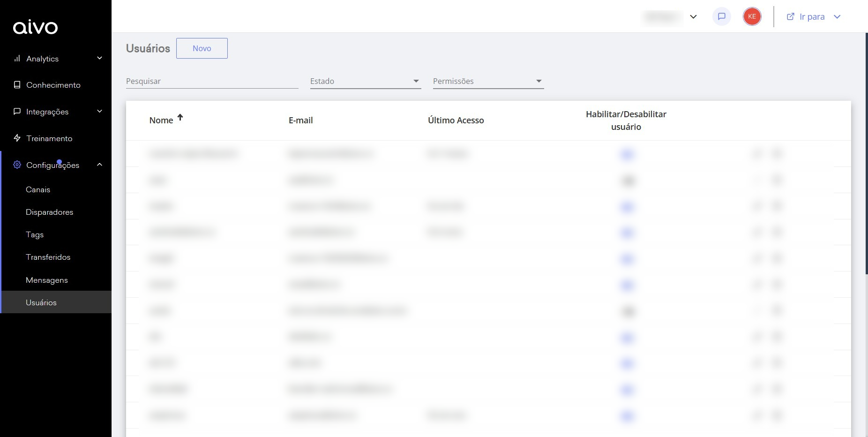Click the aivo logo

(x=35, y=27)
